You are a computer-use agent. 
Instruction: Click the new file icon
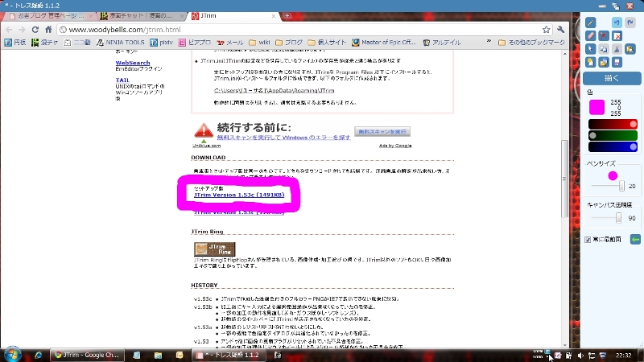(590, 63)
